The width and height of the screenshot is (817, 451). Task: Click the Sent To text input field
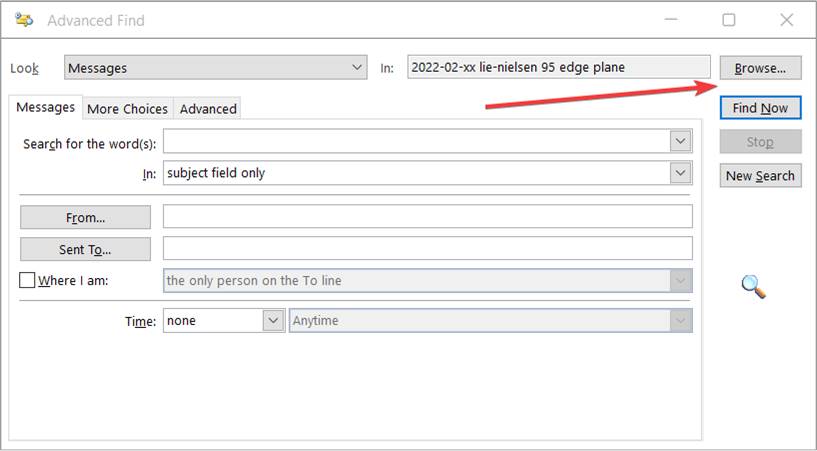pos(427,248)
